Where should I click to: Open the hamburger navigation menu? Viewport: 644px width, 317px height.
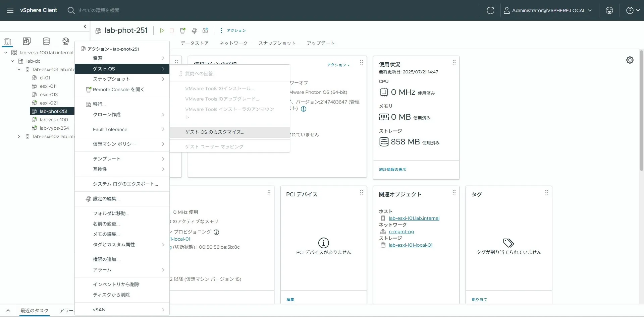point(10,10)
